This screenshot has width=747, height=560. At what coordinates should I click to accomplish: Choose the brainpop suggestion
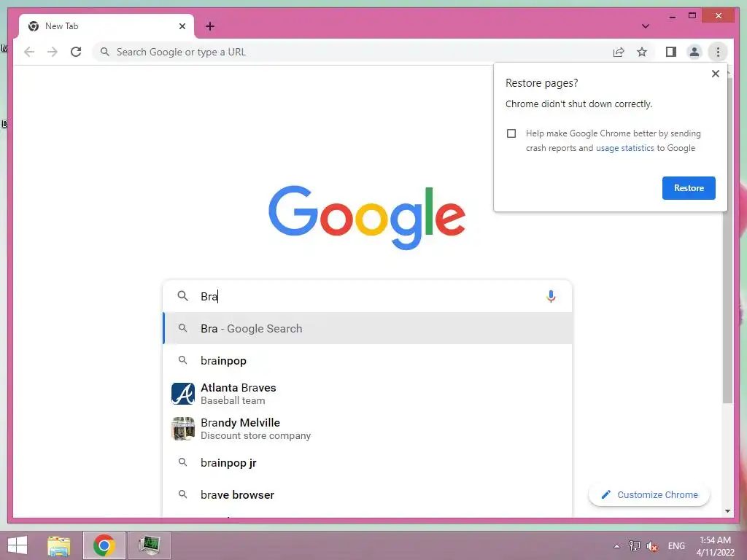368,360
